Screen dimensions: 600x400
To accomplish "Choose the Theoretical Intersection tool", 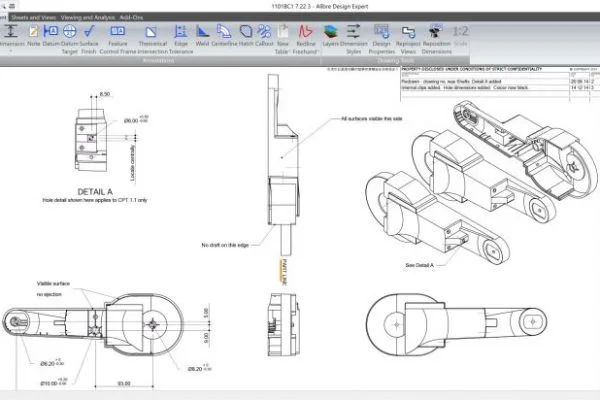I will 152,39.
